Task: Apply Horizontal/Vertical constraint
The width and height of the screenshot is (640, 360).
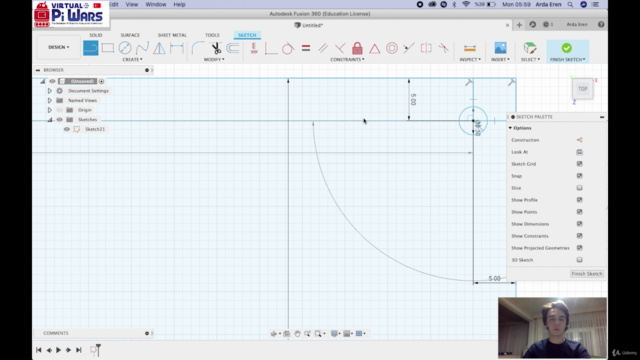Action: (254, 48)
